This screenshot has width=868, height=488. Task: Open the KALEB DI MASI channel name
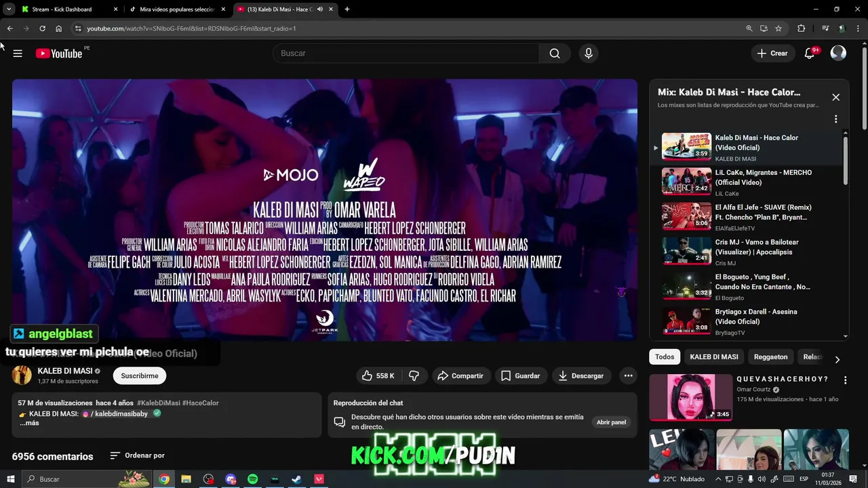65,371
